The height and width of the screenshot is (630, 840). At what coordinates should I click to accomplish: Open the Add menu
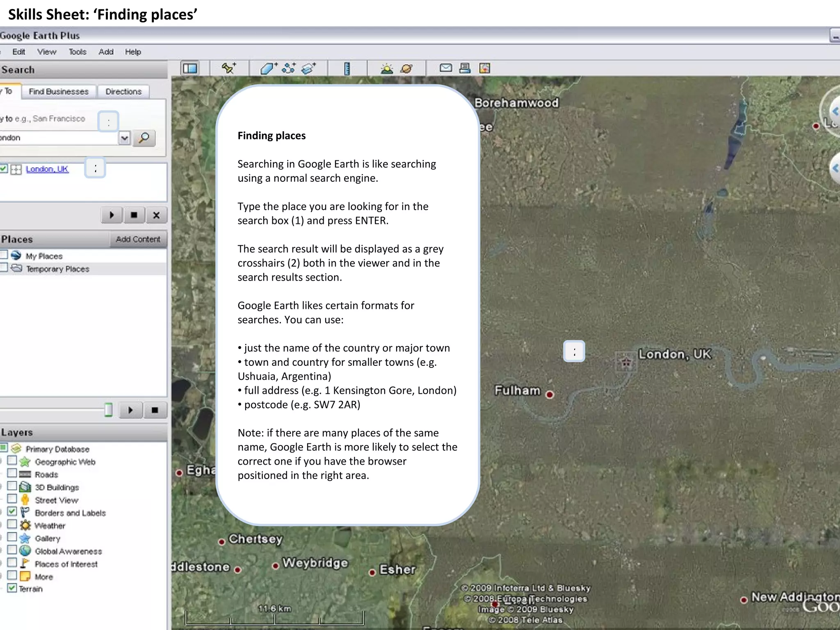click(106, 52)
